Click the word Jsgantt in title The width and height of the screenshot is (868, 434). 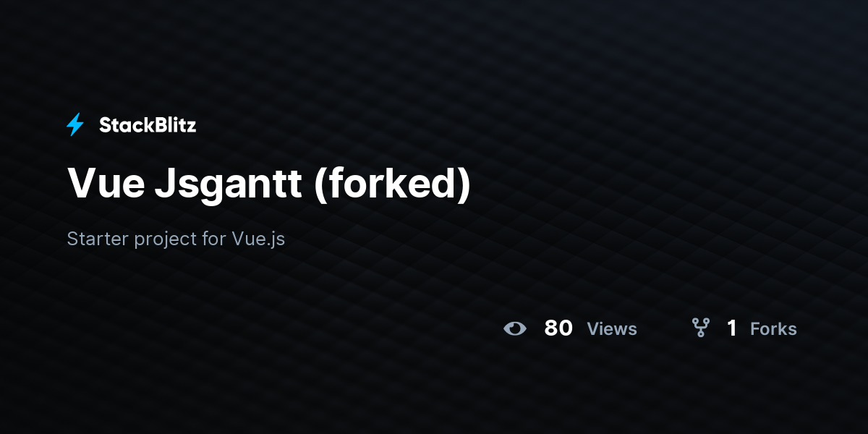pos(229,185)
